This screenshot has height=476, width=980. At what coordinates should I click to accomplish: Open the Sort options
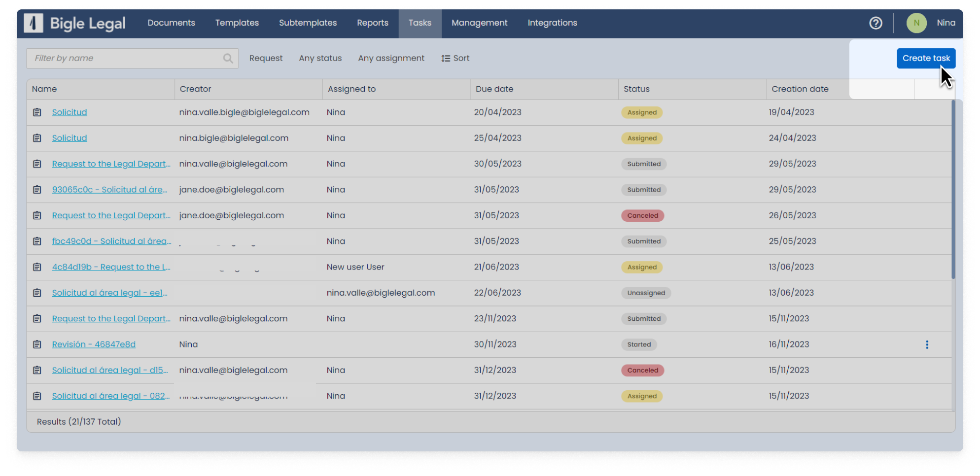tap(455, 58)
